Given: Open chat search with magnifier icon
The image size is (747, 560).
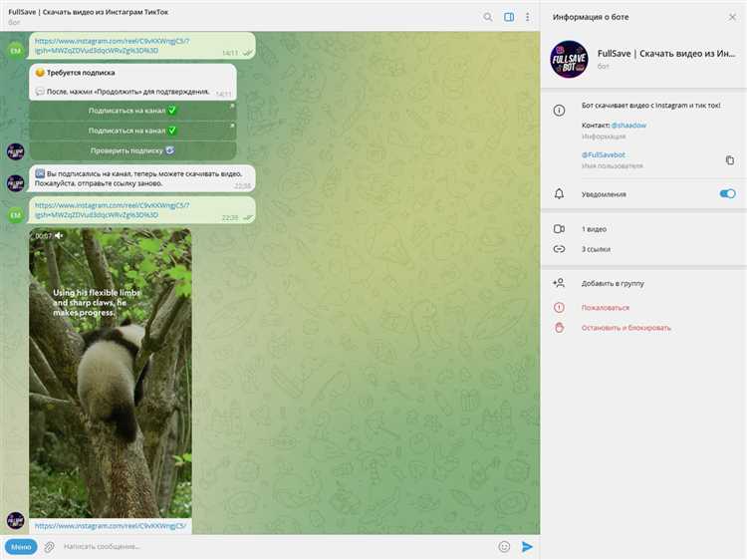Looking at the screenshot, I should click(x=487, y=17).
